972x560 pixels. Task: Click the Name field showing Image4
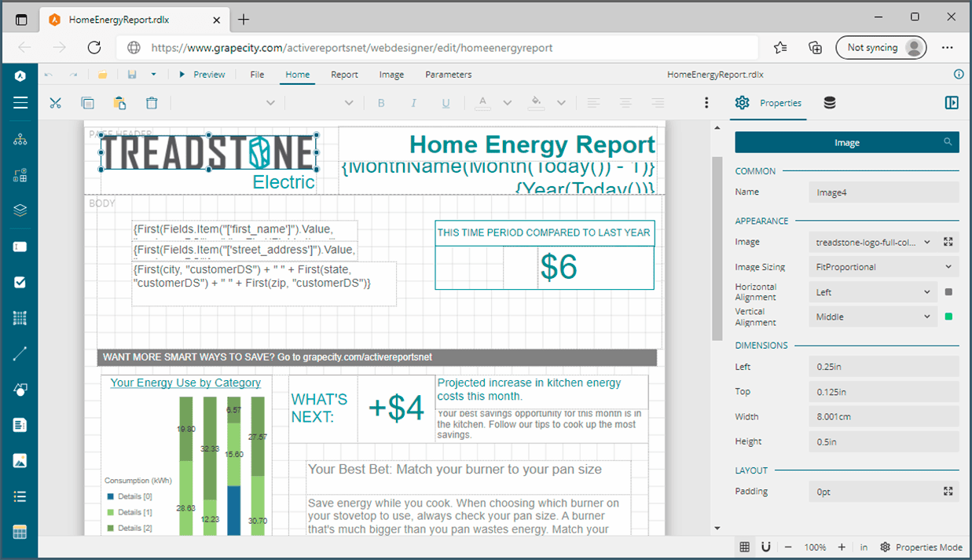coord(884,192)
